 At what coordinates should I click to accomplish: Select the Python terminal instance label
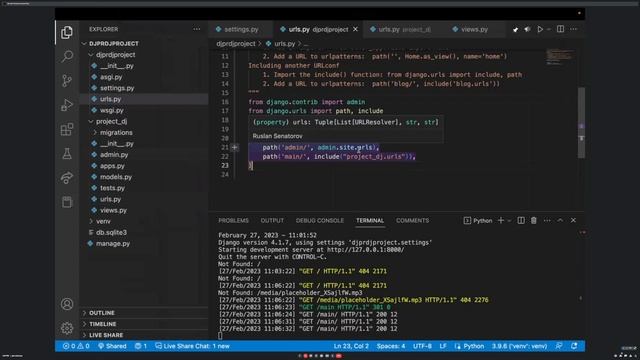pyautogui.click(x=478, y=221)
